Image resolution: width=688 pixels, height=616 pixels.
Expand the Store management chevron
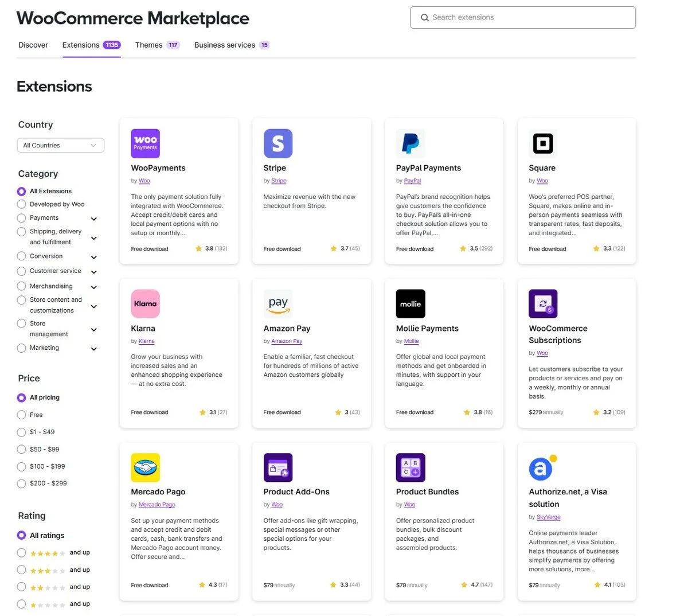click(94, 330)
